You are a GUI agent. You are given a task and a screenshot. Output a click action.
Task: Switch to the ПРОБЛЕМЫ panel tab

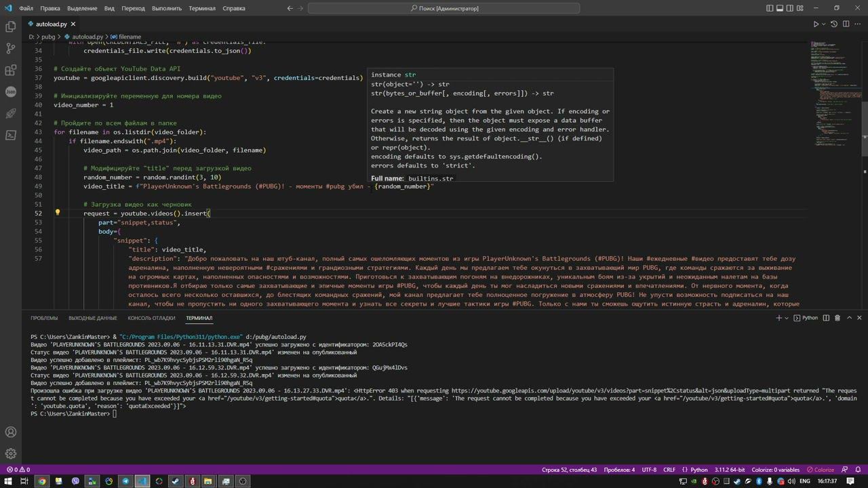click(44, 318)
